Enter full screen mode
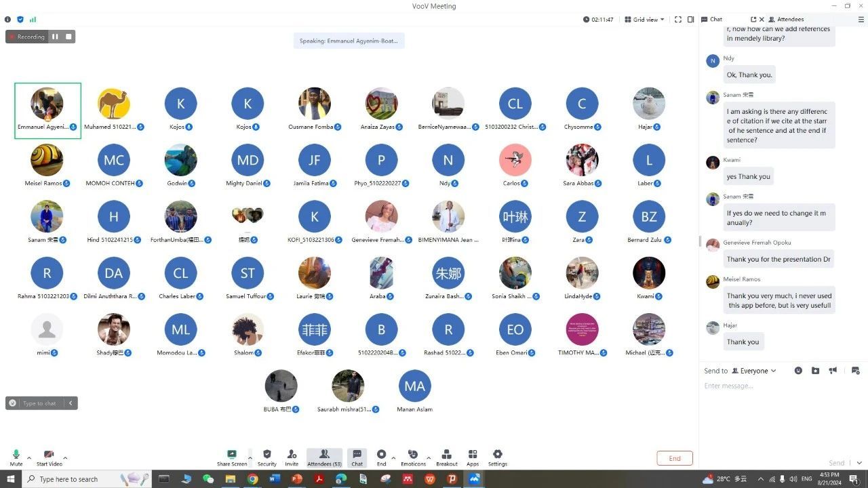The image size is (868, 488). [677, 20]
